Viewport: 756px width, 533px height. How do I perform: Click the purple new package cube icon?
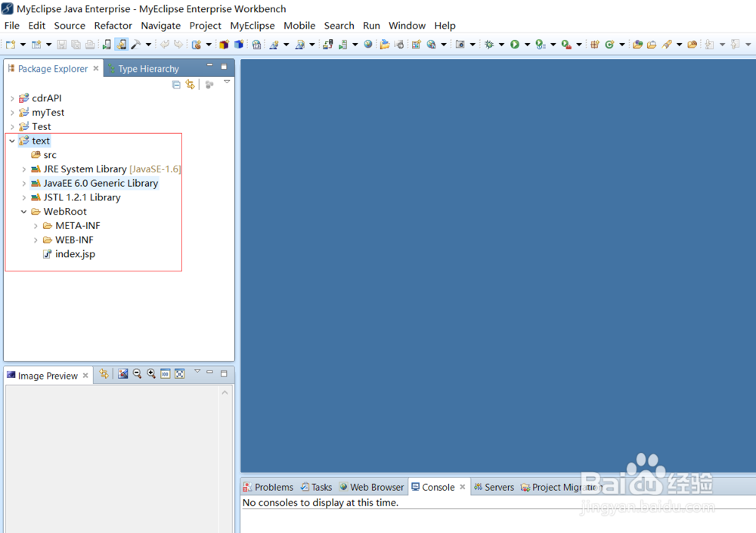(224, 45)
